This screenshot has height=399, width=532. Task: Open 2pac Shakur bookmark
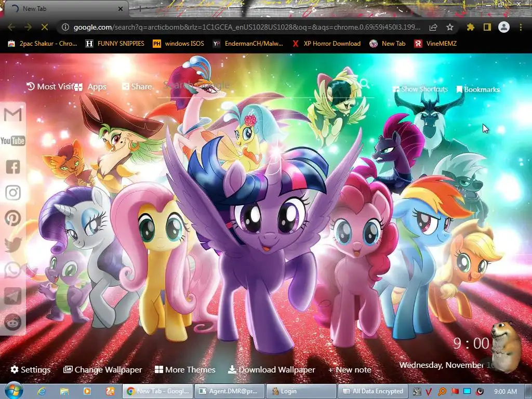(43, 44)
